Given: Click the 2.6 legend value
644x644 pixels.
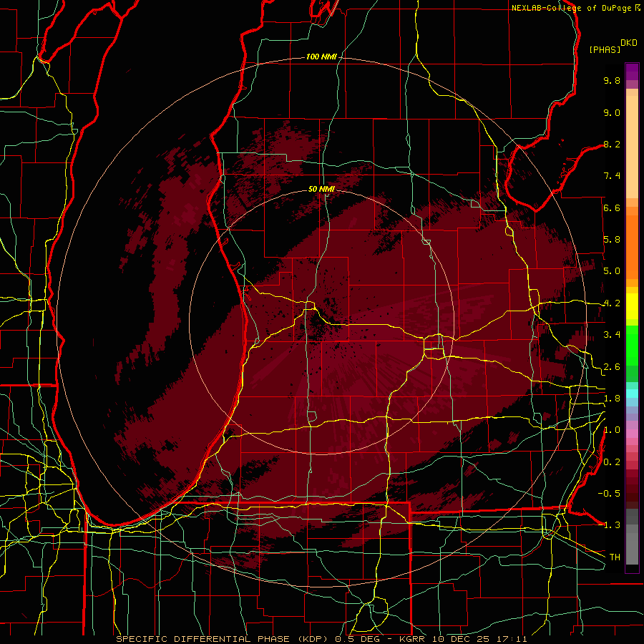Looking at the screenshot, I should [612, 367].
